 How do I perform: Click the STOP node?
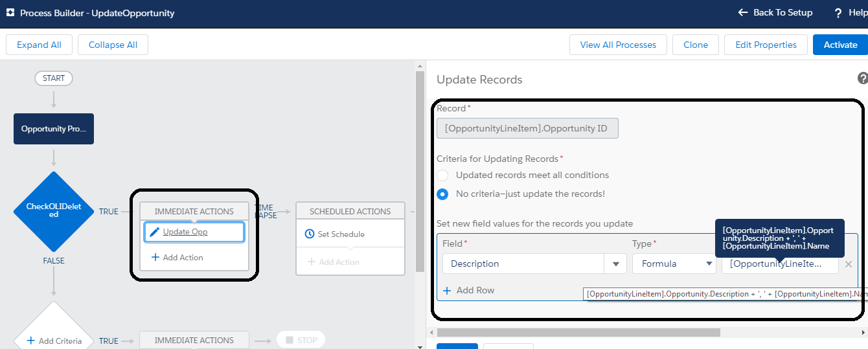pos(301,340)
